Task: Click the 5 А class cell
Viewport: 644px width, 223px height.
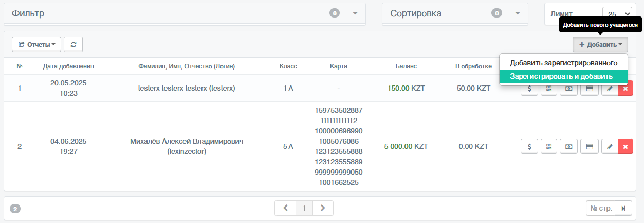Action: (288, 146)
